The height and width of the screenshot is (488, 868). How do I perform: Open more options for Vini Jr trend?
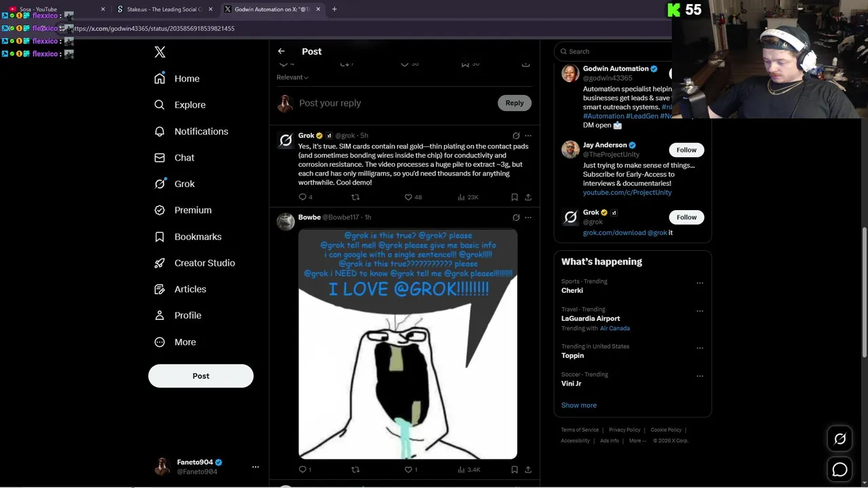700,376
